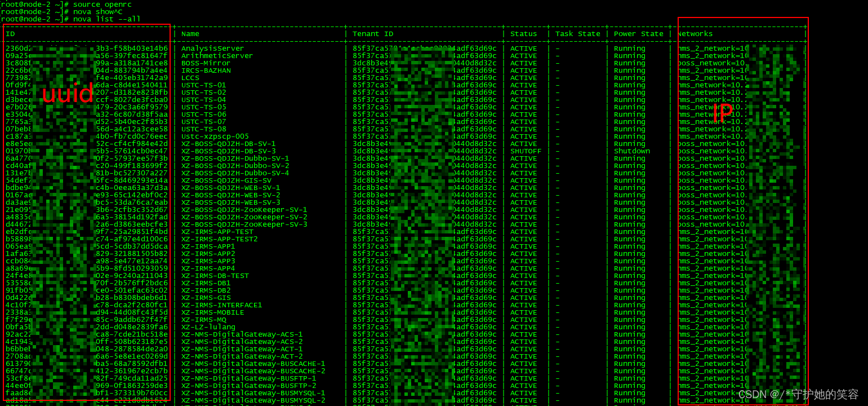Image resolution: width=868 pixels, height=406 pixels.
Task: Click Running state in XZ-LZ-lulang row
Action: (x=630, y=327)
